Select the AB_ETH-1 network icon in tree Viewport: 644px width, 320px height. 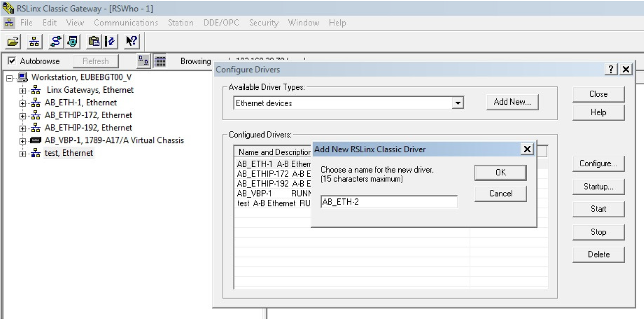click(36, 103)
